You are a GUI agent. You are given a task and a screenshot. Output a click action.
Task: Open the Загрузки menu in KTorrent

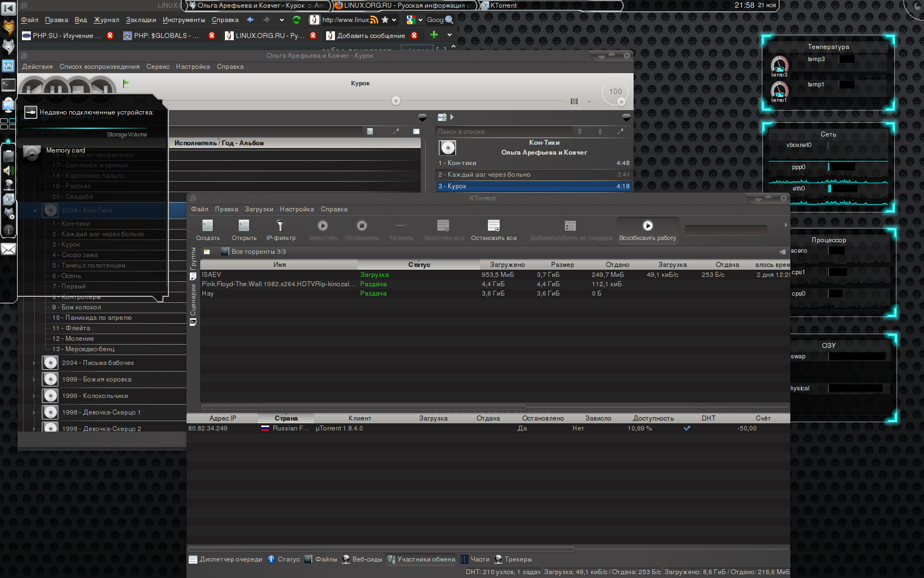click(259, 209)
